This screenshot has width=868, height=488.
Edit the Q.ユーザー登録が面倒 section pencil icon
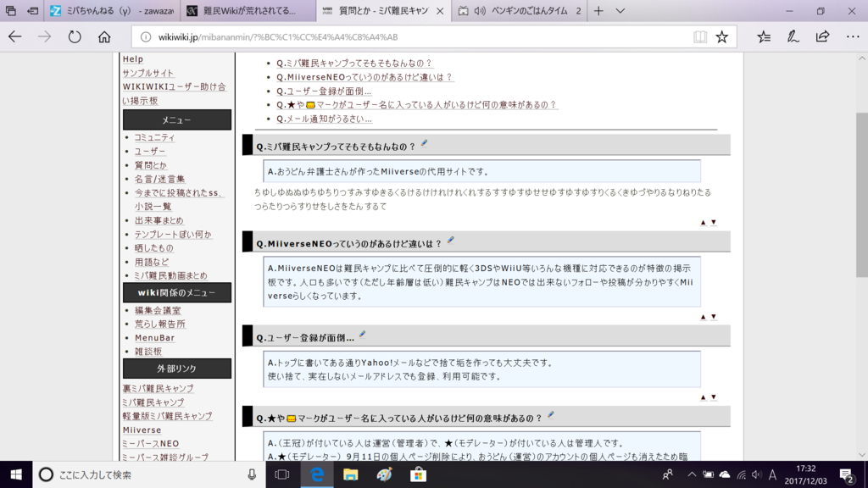[x=362, y=334]
